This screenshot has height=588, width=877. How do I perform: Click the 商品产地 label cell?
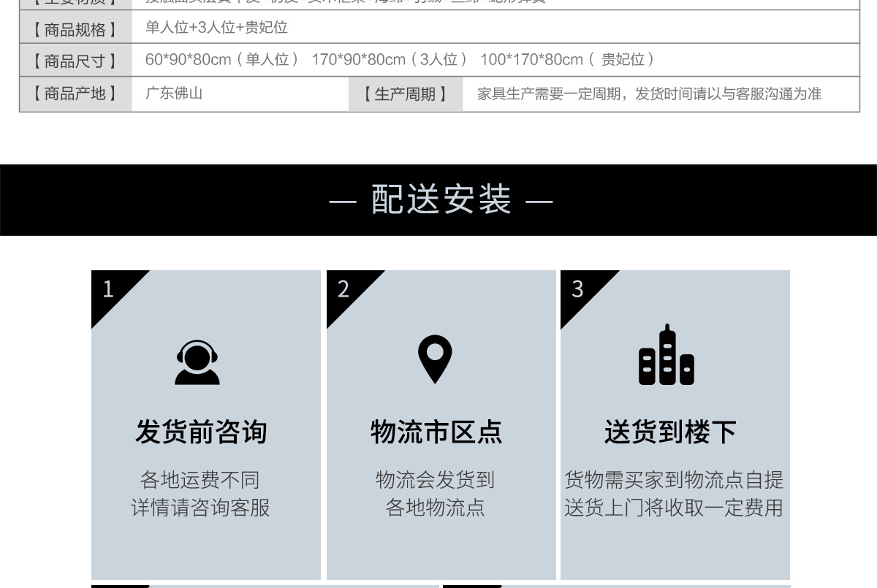click(75, 93)
